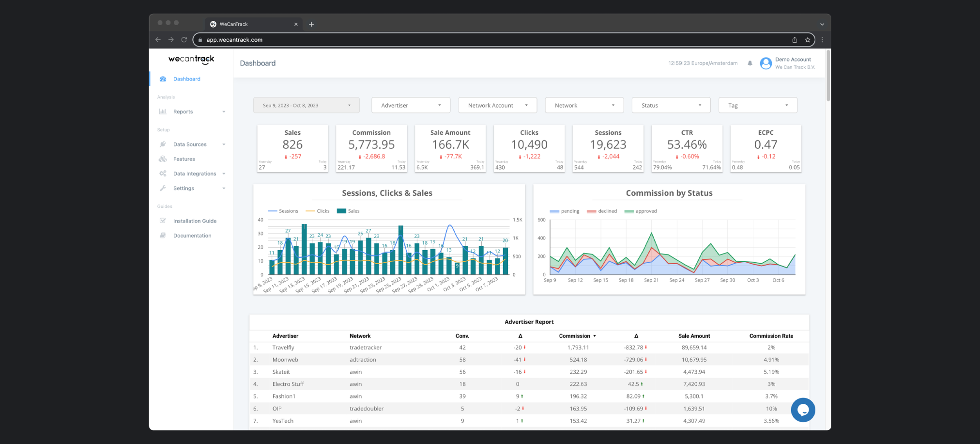
Task: Click the browser back arrow
Action: pyautogui.click(x=158, y=40)
